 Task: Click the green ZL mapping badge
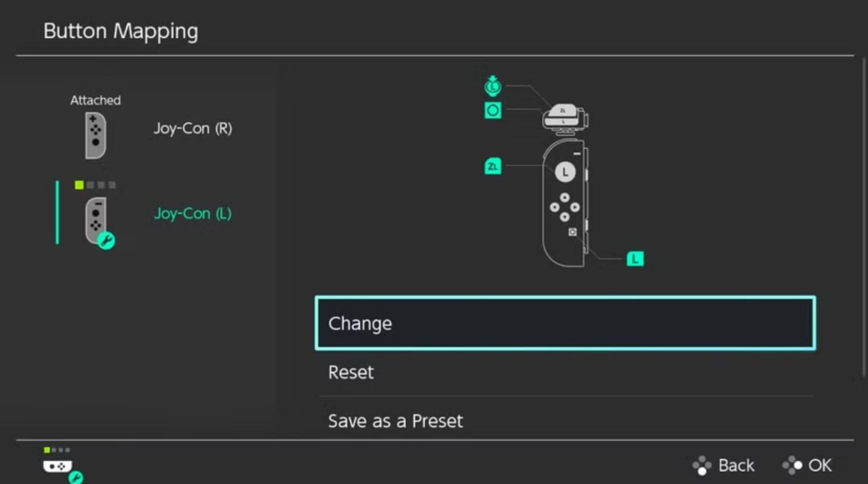click(493, 166)
